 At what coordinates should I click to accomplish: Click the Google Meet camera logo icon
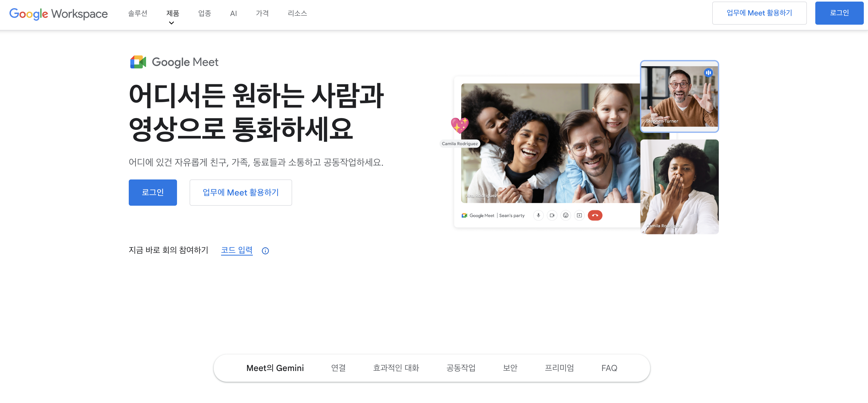pyautogui.click(x=138, y=62)
